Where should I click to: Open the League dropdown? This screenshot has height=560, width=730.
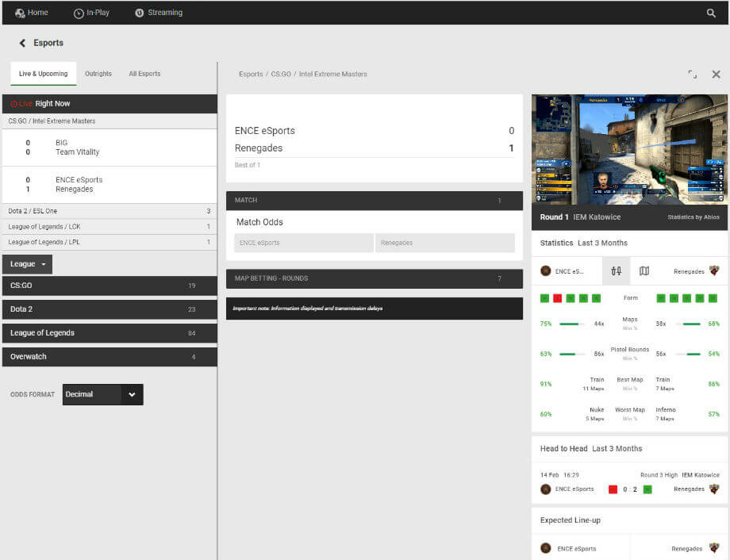[28, 264]
